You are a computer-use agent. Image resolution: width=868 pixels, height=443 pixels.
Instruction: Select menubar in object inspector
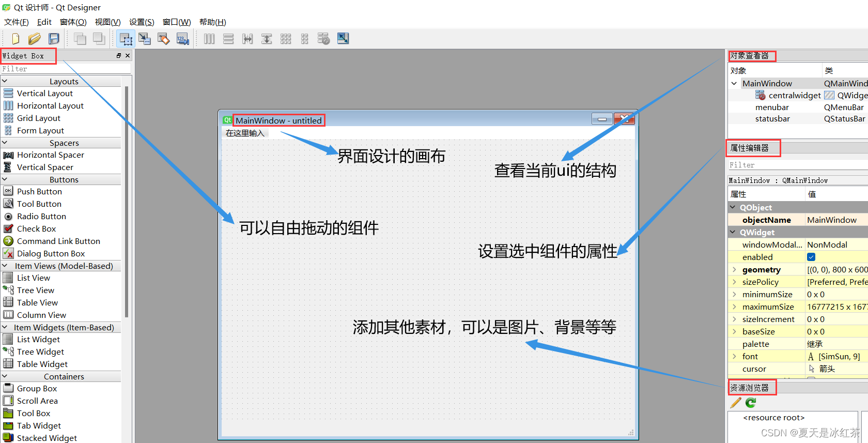(x=772, y=107)
